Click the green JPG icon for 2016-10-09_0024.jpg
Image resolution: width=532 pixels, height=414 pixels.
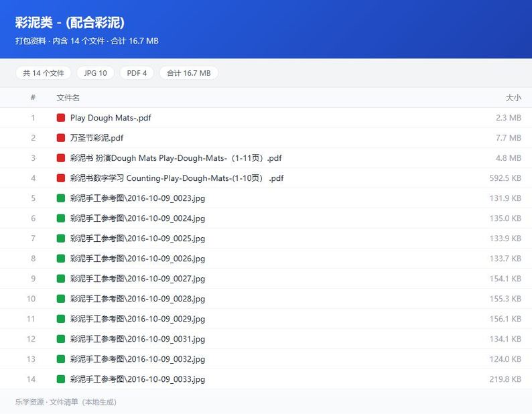(61, 218)
